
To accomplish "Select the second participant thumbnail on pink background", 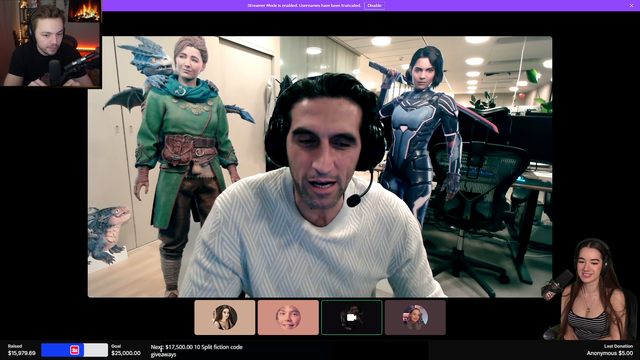I will pyautogui.click(x=288, y=317).
